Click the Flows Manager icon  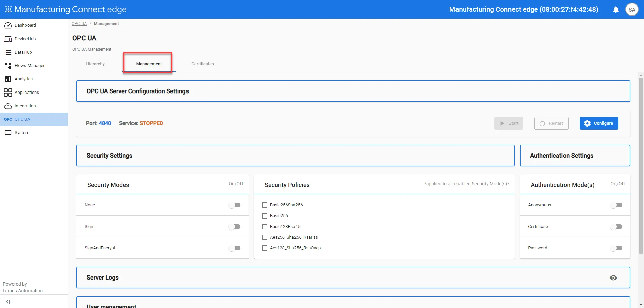(x=8, y=66)
